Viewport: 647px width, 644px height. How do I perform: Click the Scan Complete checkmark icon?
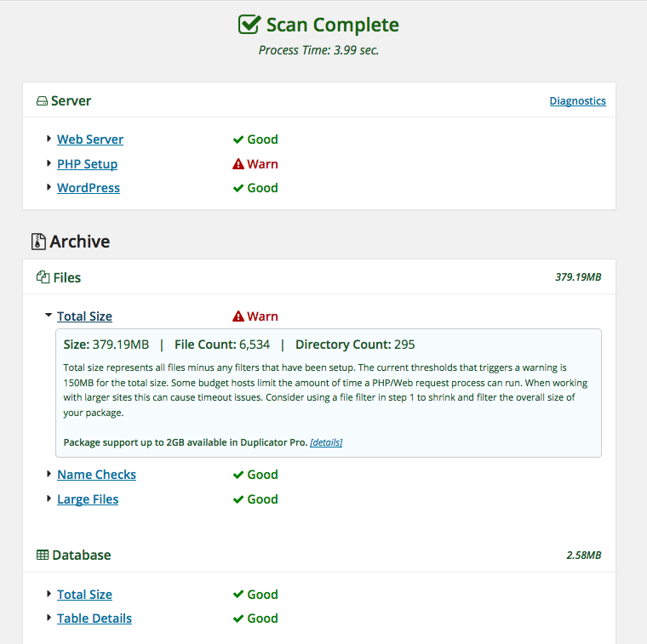coord(249,26)
